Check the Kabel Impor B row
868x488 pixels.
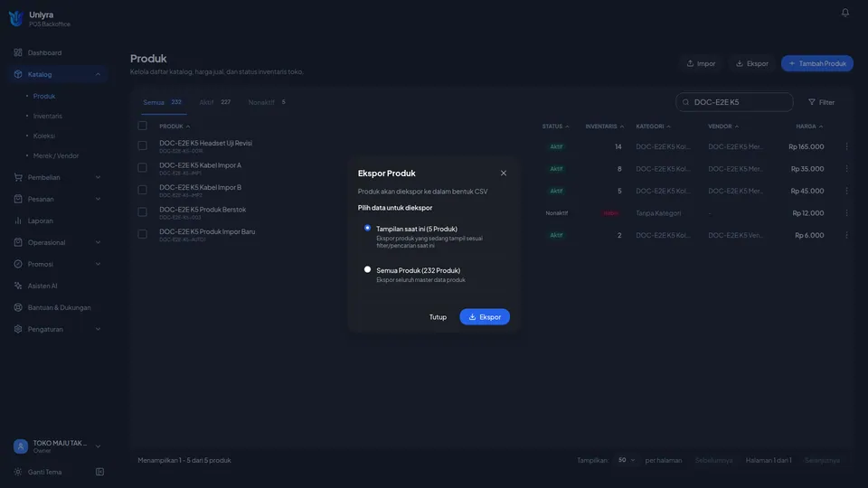(142, 190)
